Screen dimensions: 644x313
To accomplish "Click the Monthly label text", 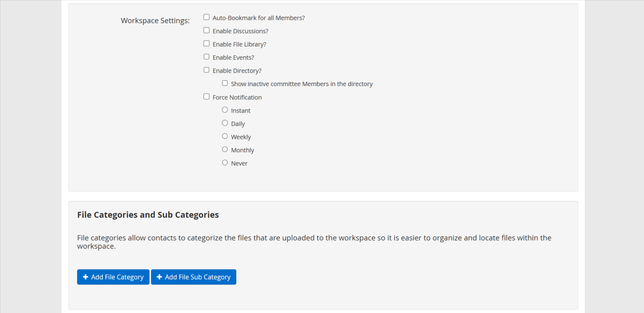I will 243,150.
